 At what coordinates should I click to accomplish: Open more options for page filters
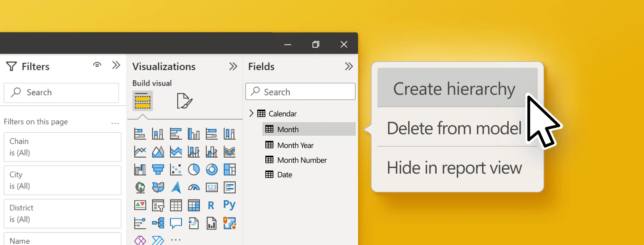click(x=115, y=123)
